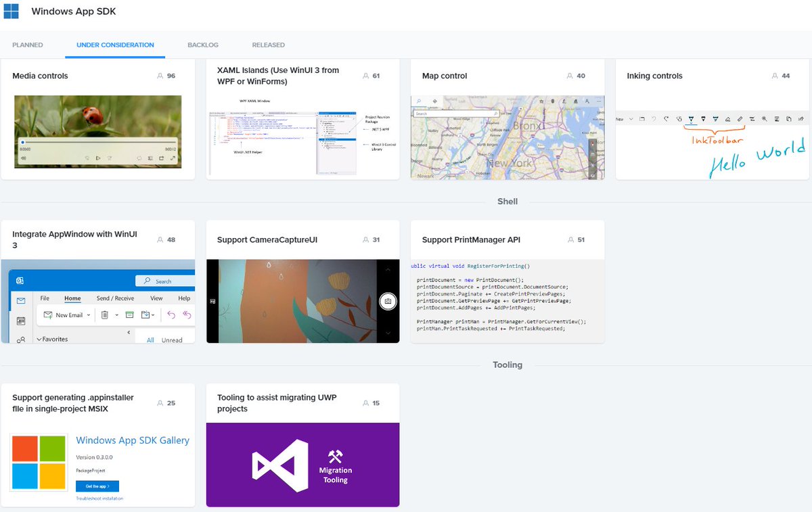This screenshot has height=512, width=812.
Task: Go to the RELEASED tab
Action: (x=269, y=45)
